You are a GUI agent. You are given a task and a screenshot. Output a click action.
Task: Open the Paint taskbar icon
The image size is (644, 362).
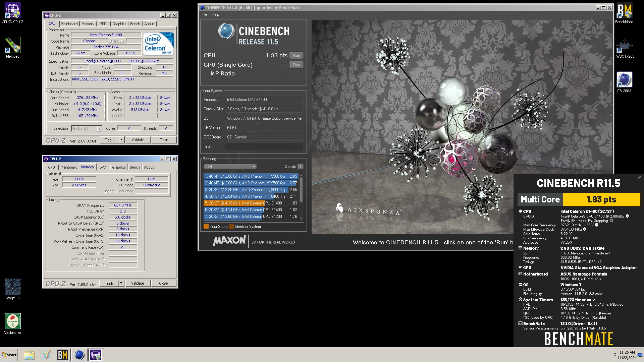click(x=46, y=355)
